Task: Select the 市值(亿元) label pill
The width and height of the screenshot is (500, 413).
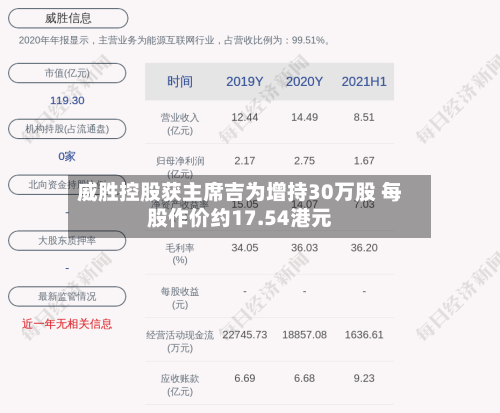Action: click(x=67, y=73)
